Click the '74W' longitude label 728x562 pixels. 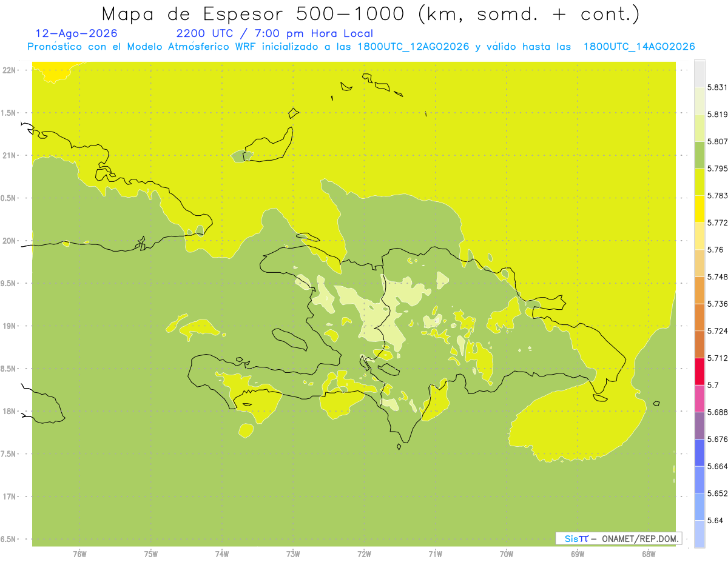(222, 554)
